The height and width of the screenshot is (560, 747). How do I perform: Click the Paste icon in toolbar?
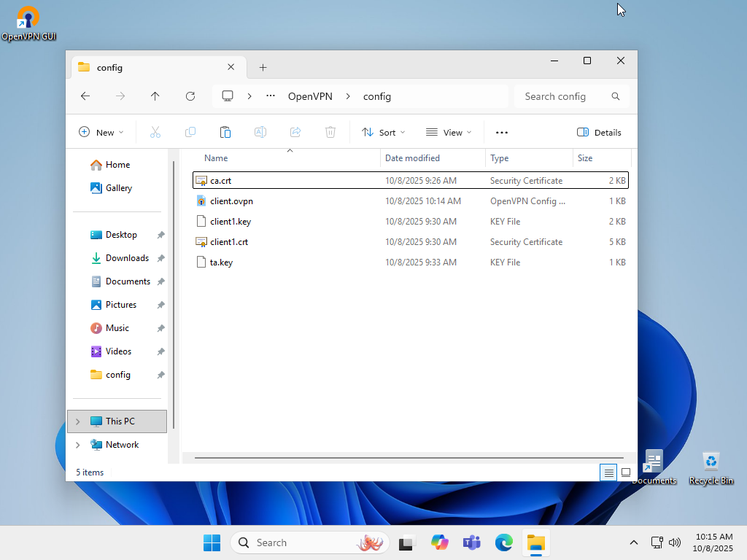pos(225,132)
